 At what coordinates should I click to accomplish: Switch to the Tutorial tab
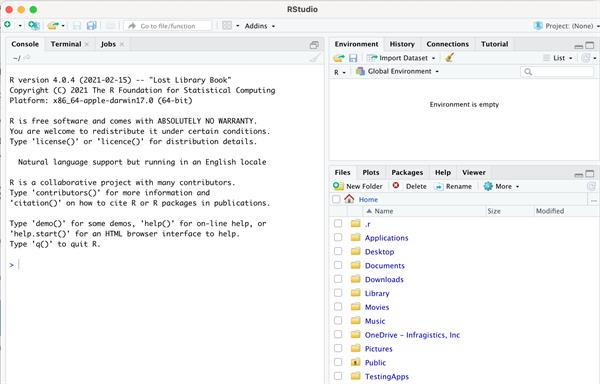(494, 44)
